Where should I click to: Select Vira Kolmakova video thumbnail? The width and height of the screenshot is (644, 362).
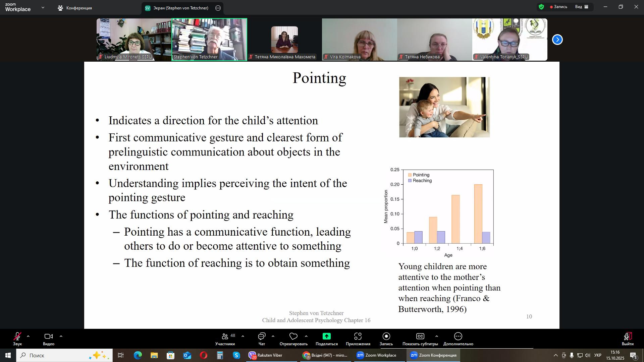359,40
